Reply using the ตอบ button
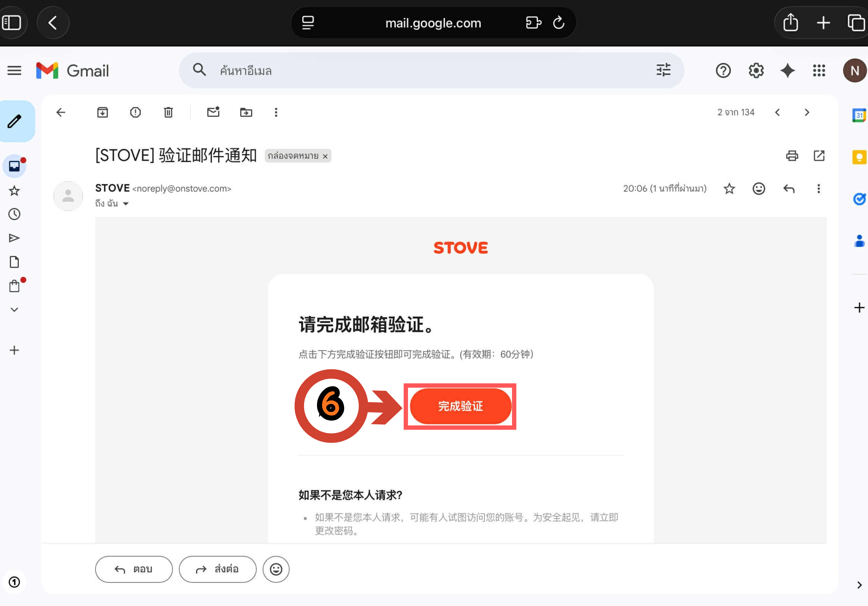 pyautogui.click(x=134, y=569)
